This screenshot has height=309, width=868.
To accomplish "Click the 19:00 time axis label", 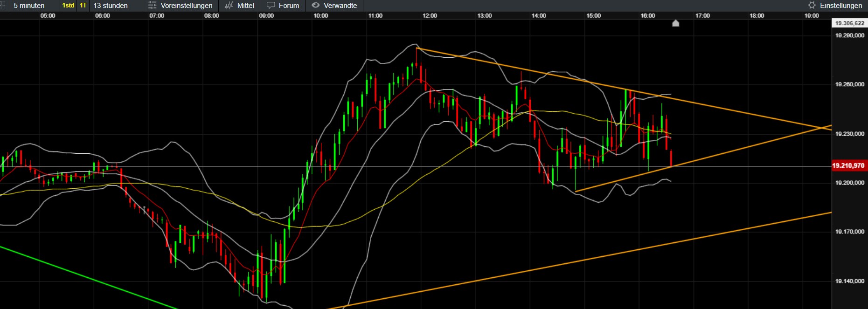I will [812, 16].
